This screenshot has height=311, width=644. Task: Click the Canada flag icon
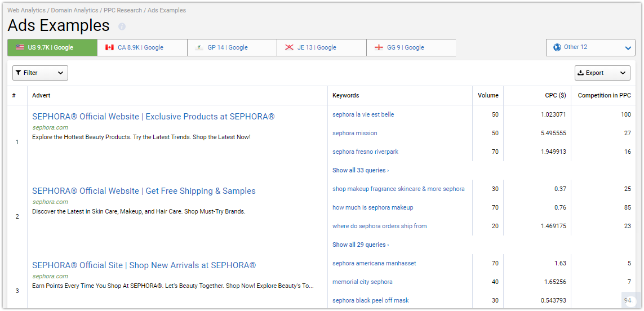pos(109,47)
